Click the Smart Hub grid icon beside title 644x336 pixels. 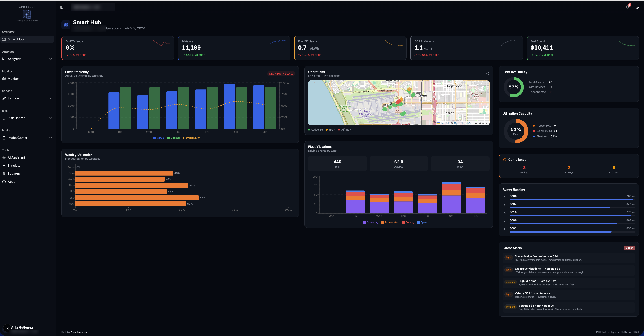pos(66,25)
